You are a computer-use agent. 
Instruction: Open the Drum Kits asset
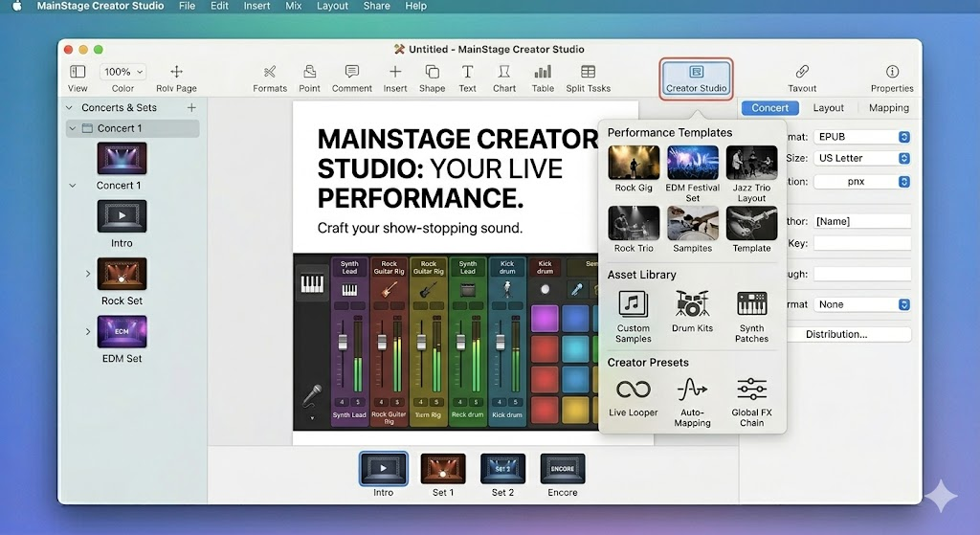(x=692, y=303)
